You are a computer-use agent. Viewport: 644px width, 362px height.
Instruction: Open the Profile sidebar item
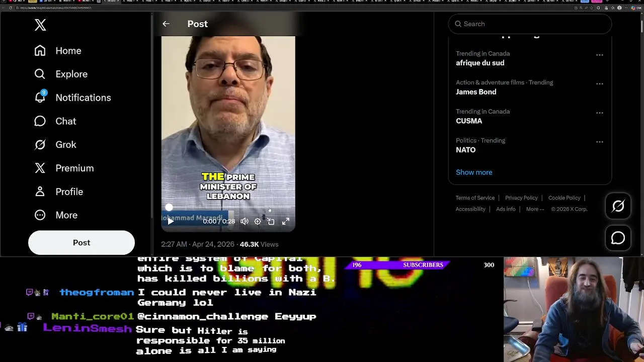click(x=59, y=192)
